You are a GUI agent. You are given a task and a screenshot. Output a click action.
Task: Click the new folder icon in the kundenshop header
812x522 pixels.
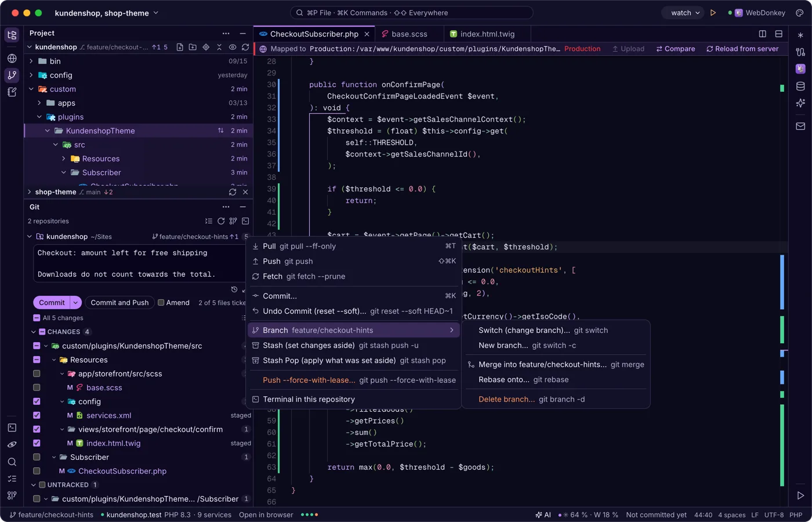[x=193, y=47]
